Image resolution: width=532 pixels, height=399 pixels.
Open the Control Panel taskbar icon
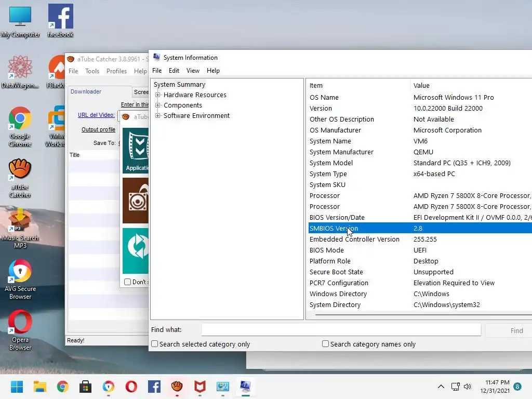click(223, 387)
